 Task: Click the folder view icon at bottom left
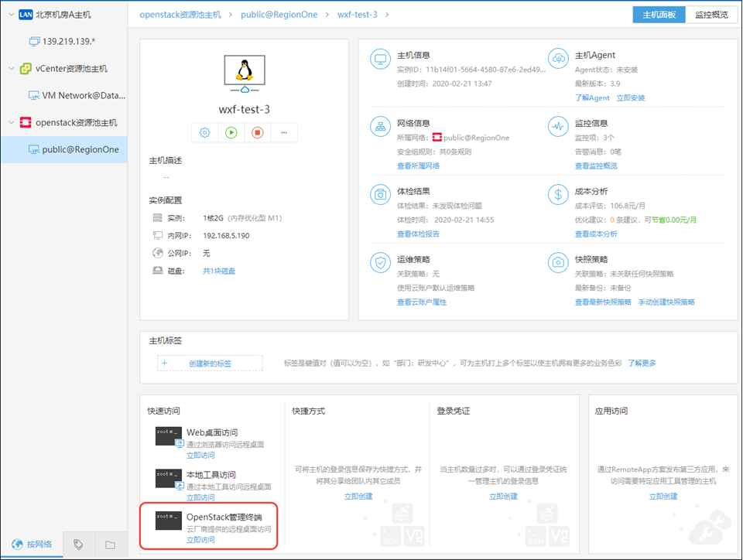110,545
